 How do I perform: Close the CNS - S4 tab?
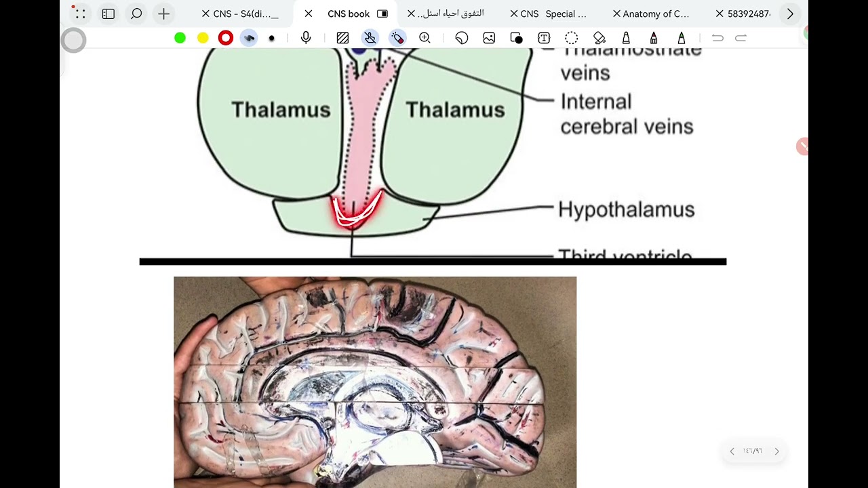click(x=205, y=14)
